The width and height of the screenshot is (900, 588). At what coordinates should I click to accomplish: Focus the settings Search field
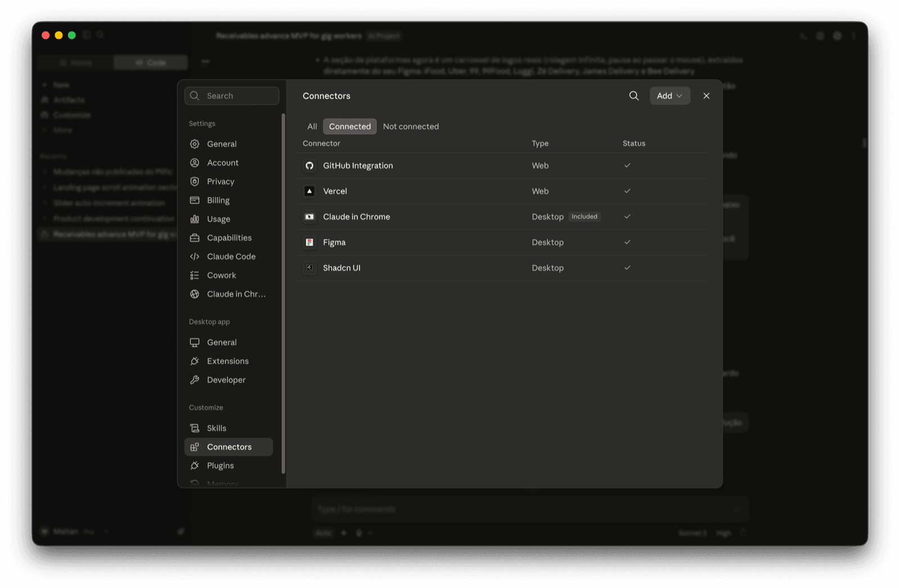232,96
